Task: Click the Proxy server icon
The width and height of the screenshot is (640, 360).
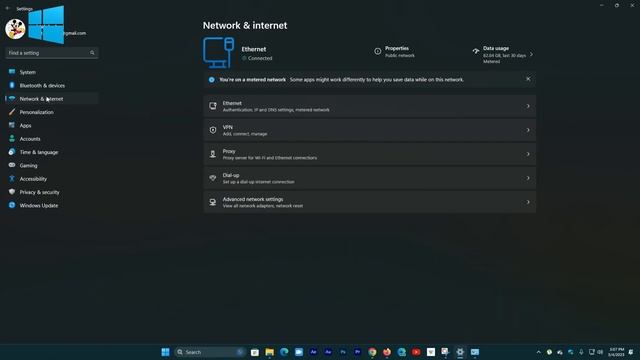Action: [213, 154]
